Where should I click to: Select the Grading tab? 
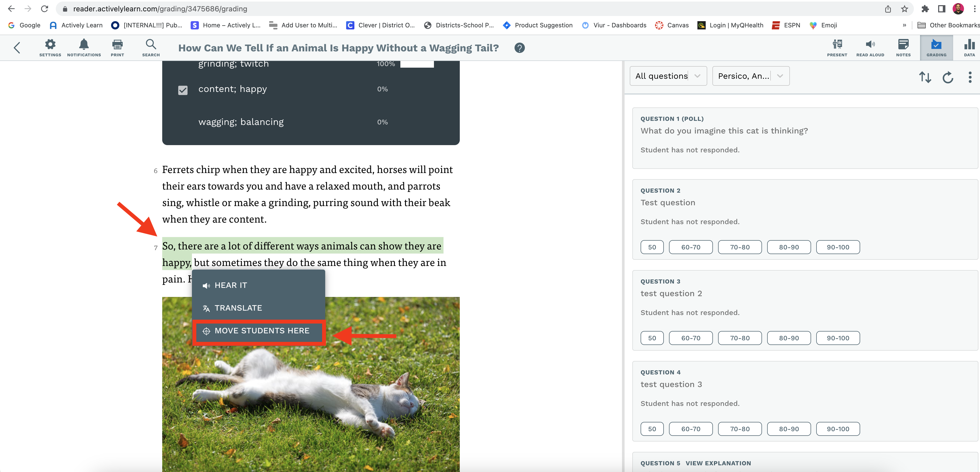click(x=936, y=48)
